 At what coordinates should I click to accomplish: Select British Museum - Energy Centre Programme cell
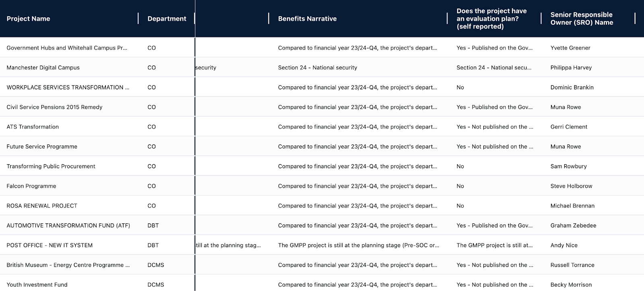coord(68,265)
